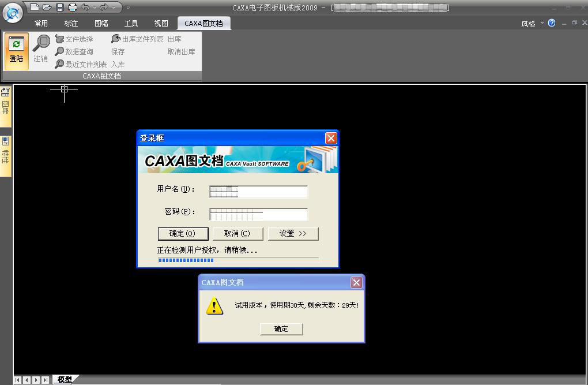Viewport: 588px width, 385px height.
Task: Open the quick access toolbar customize arrow
Action: tap(128, 8)
